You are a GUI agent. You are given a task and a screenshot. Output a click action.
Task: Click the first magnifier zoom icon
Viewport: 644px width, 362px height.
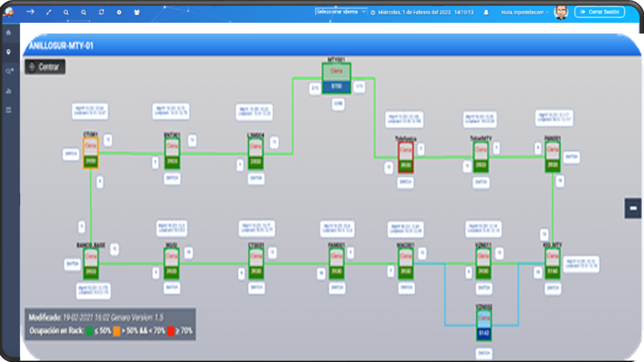(x=66, y=12)
